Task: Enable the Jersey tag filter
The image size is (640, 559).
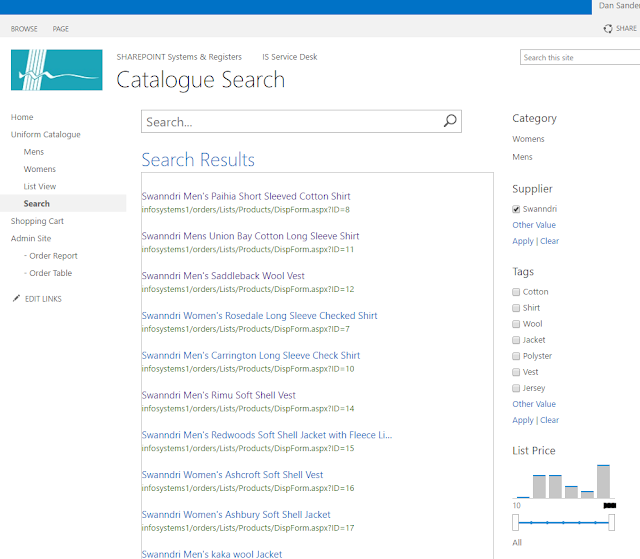Action: (x=516, y=388)
